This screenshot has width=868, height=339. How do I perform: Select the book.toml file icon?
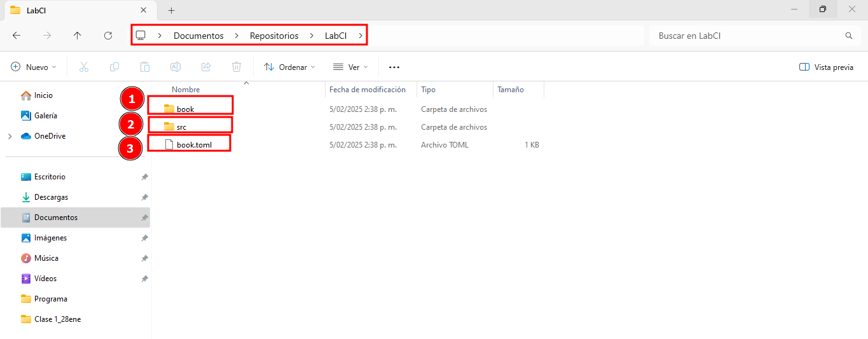[x=169, y=144]
